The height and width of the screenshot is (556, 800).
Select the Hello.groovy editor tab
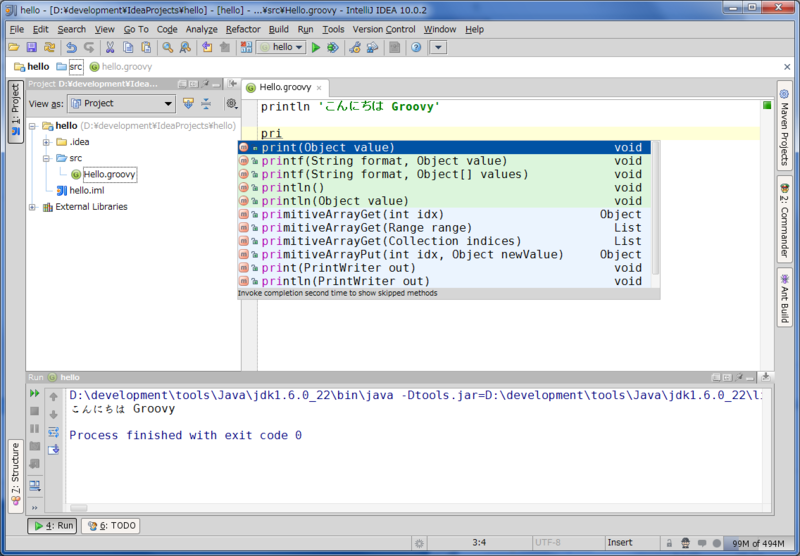click(x=285, y=87)
